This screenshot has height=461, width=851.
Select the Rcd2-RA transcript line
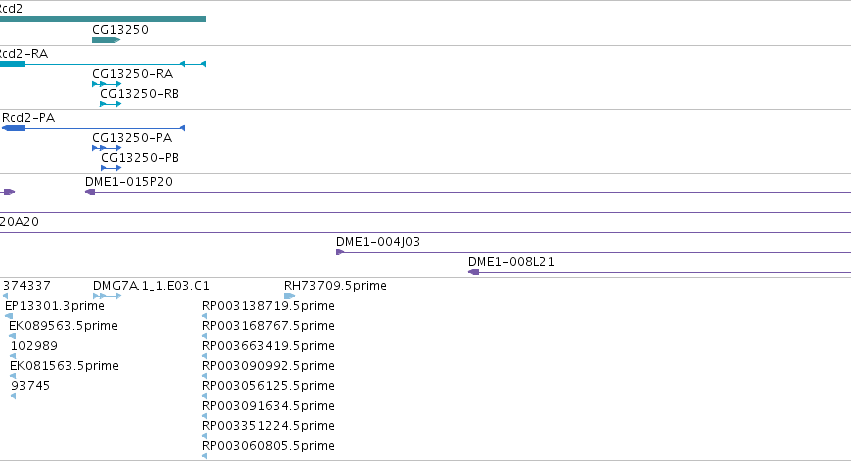click(x=103, y=64)
